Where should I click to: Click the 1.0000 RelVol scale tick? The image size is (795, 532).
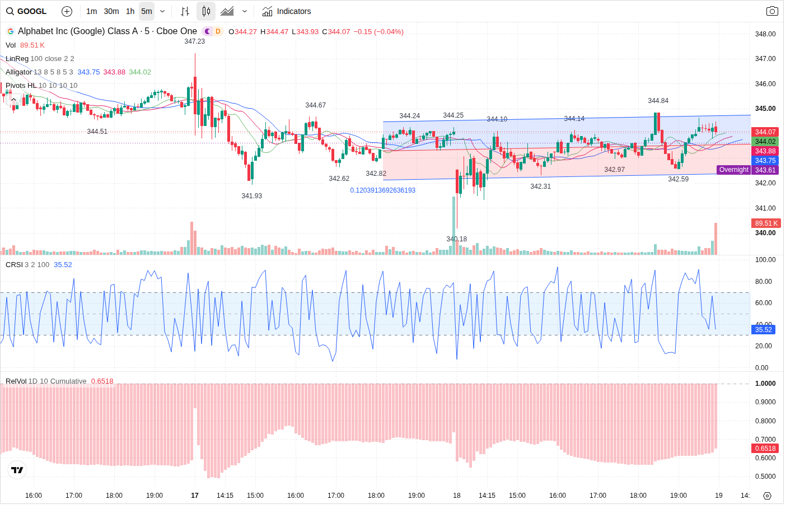(x=765, y=384)
